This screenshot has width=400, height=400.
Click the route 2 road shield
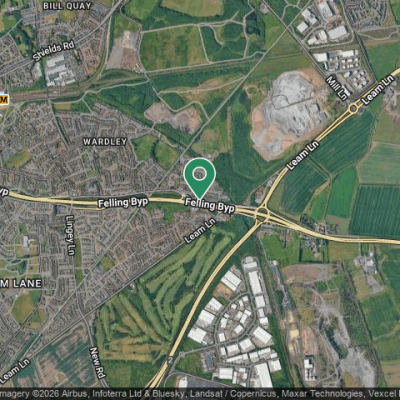170,360
